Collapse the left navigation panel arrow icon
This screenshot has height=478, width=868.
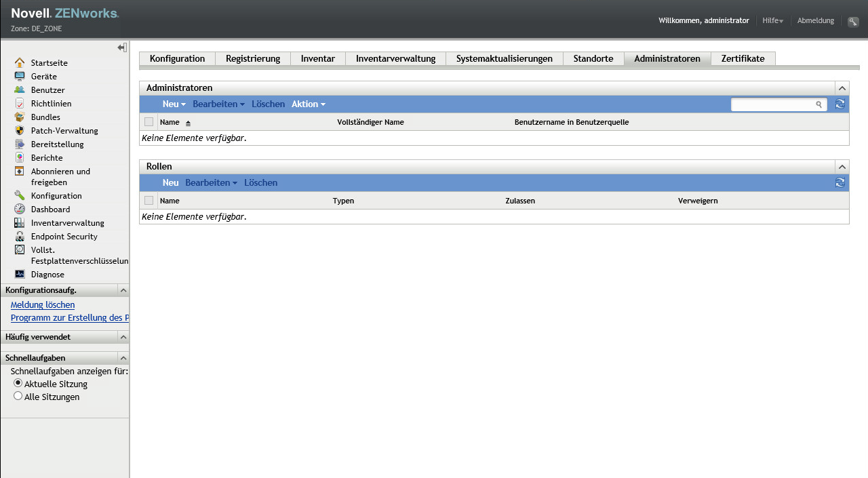pyautogui.click(x=122, y=47)
